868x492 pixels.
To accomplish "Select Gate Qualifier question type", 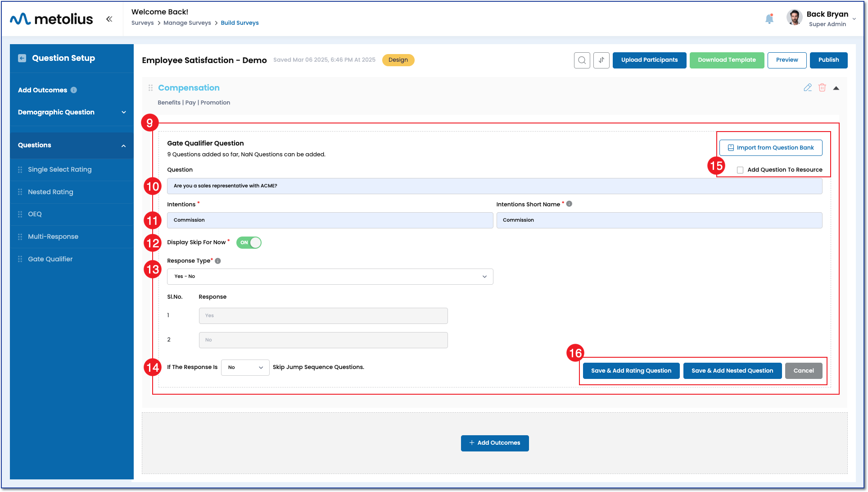I will pos(50,259).
